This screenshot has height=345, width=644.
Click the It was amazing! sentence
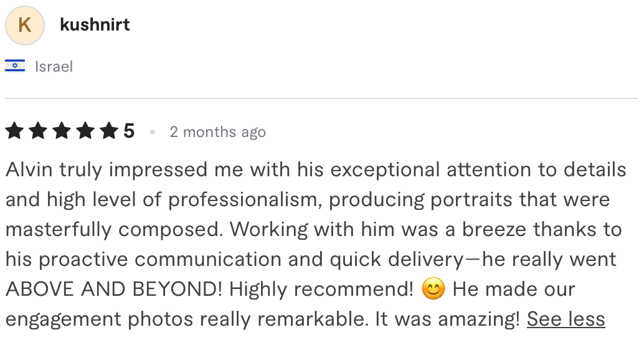tap(448, 319)
